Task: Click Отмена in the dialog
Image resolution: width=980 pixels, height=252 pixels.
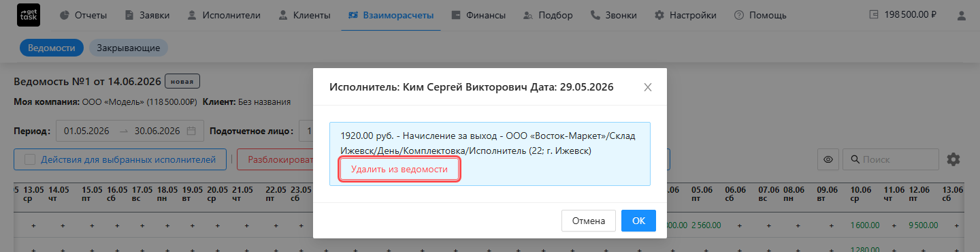Action: pos(589,221)
